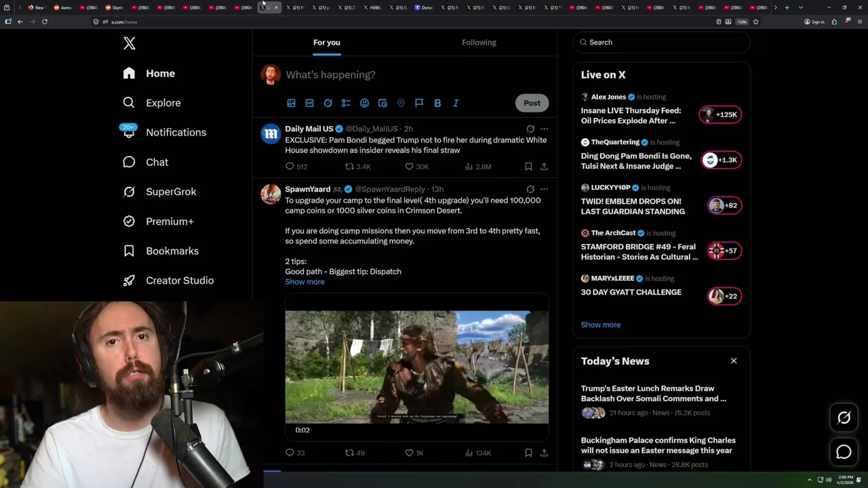Open STAMFORD BRIDGE #49 live space

[661, 245]
